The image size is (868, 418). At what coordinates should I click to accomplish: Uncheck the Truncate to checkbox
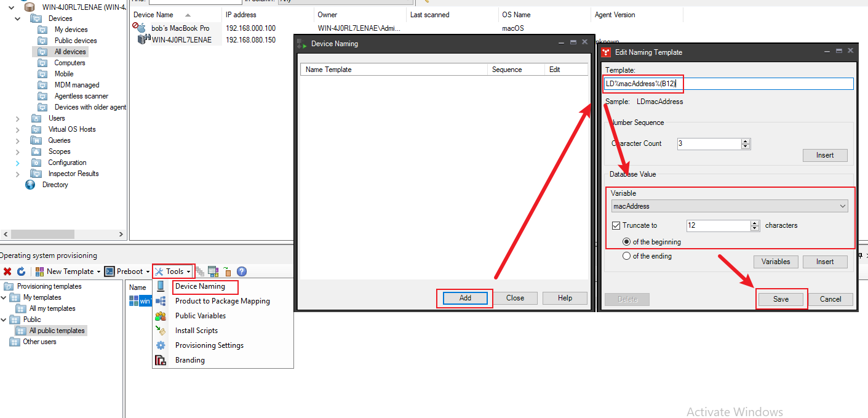point(616,226)
